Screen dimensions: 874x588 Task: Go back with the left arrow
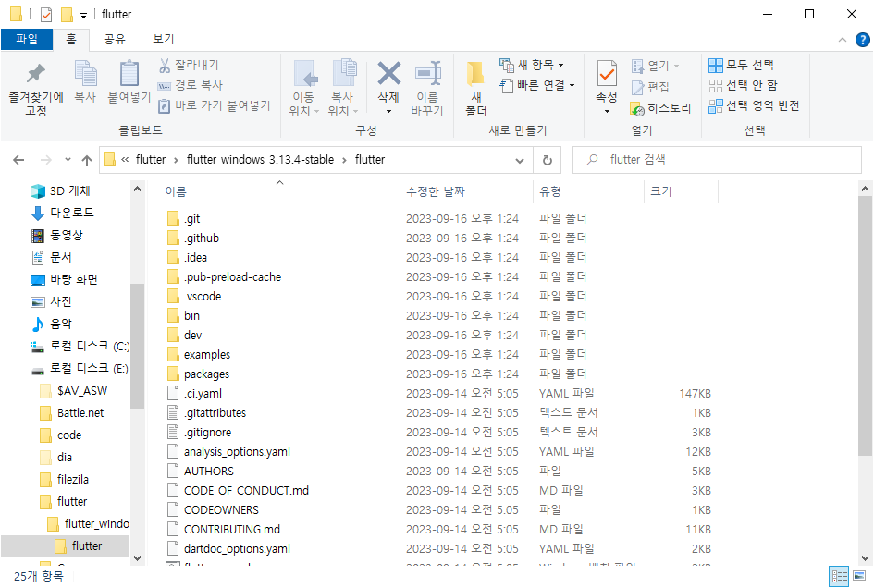pos(18,160)
